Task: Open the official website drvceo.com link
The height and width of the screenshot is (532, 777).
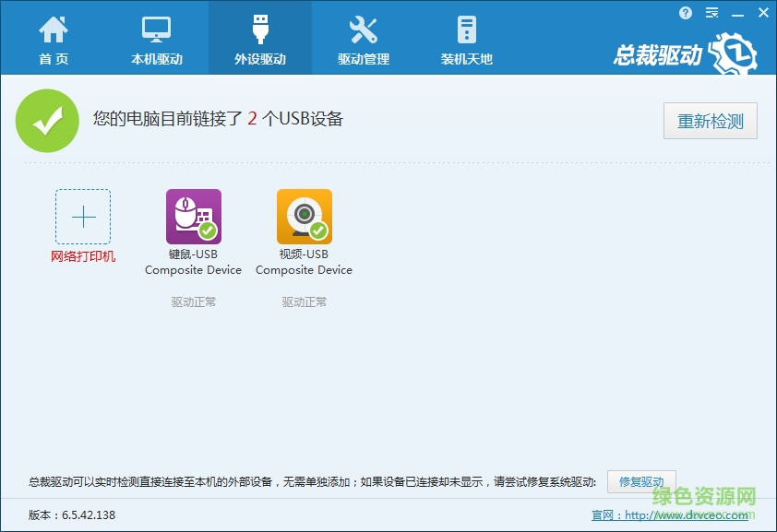Action: click(x=669, y=515)
